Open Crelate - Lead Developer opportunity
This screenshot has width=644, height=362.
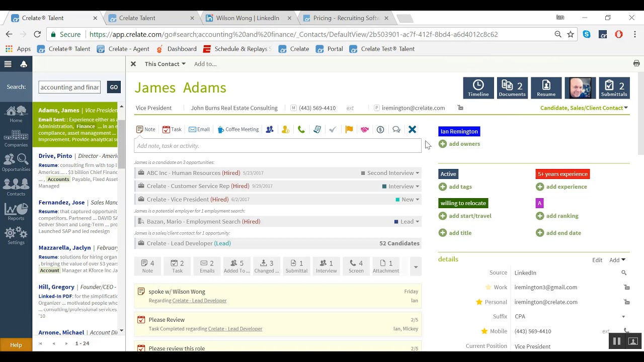tap(188, 243)
